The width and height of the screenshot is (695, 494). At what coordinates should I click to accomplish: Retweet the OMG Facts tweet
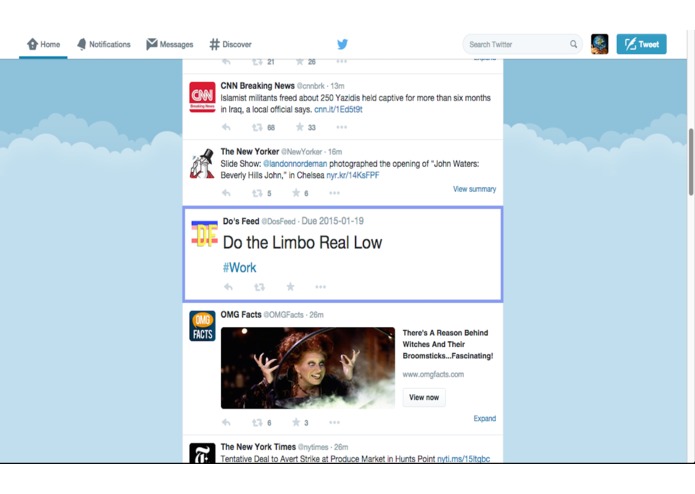[x=257, y=423]
